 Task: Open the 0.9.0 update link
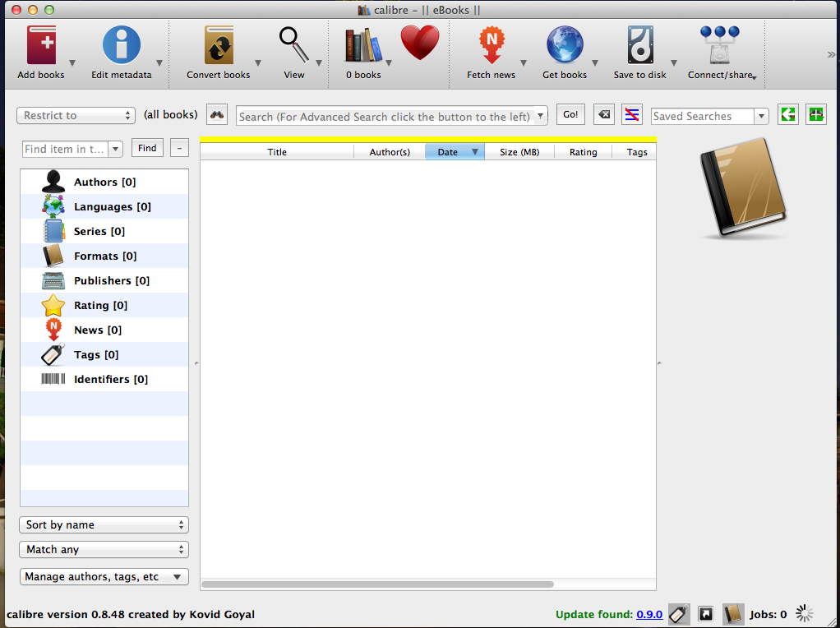pyautogui.click(x=648, y=615)
